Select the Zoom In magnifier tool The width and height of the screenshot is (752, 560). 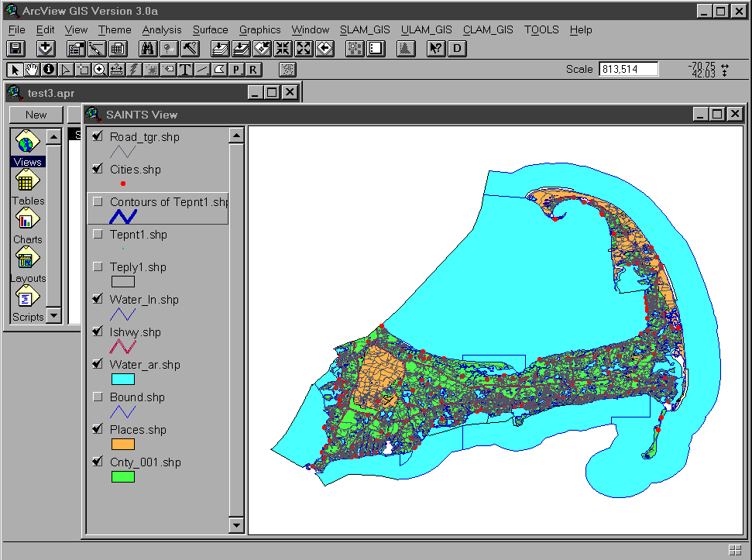[x=99, y=70]
